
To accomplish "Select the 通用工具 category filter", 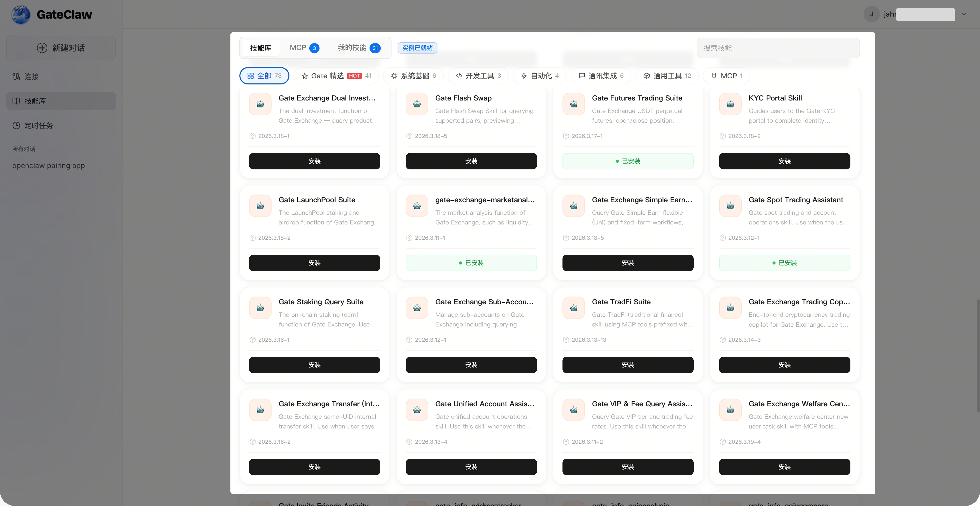I will coord(667,76).
